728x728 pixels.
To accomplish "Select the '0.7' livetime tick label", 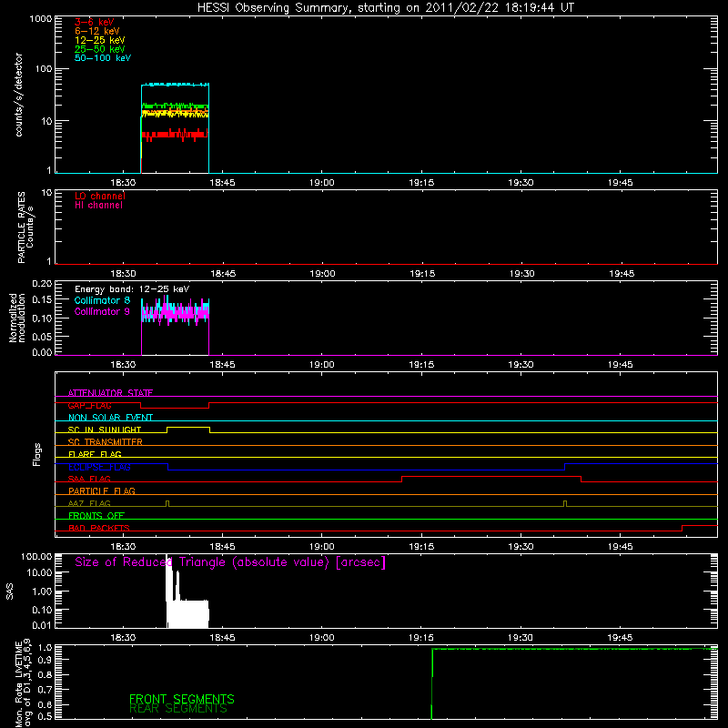I will [x=45, y=690].
